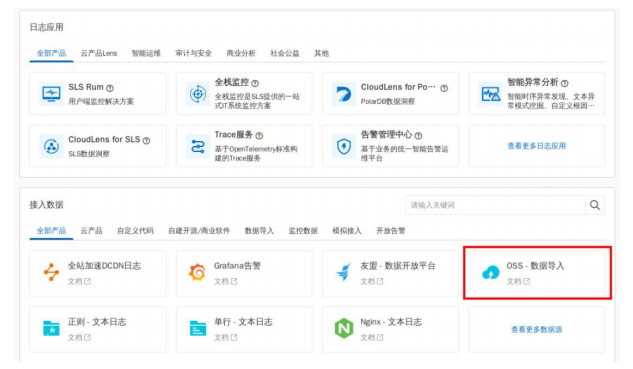The height and width of the screenshot is (369, 633).
Task: Open the 智能异常分析 card title
Action: [x=533, y=82]
